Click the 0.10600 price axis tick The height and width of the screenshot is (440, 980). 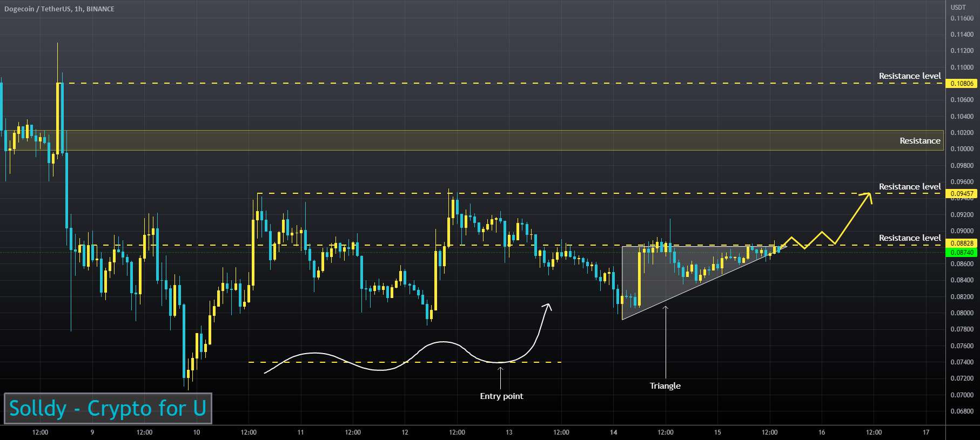click(962, 100)
